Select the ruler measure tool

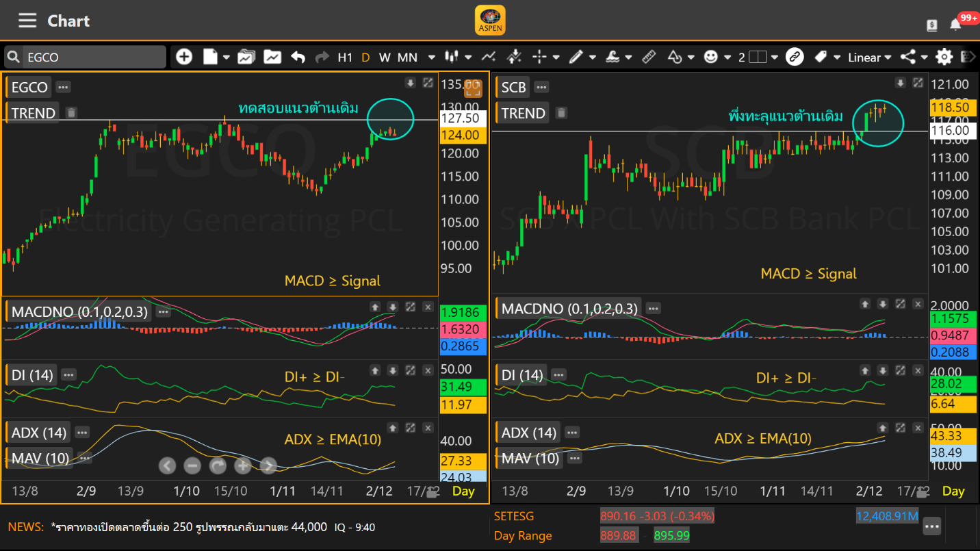click(649, 57)
